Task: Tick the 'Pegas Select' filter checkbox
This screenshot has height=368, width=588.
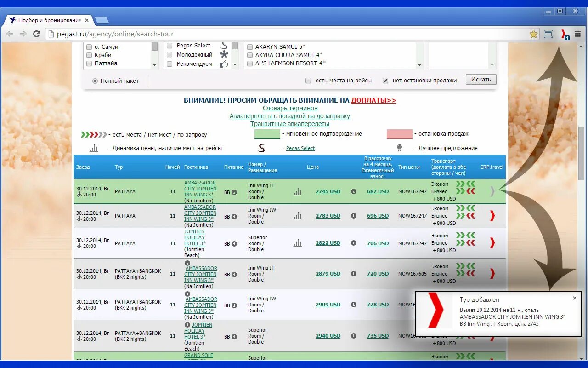Action: (x=170, y=46)
